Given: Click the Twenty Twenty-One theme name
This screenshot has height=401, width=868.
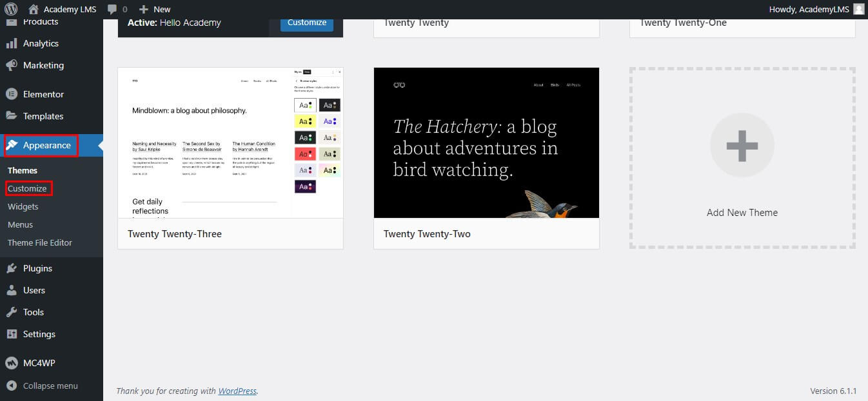Looking at the screenshot, I should (x=683, y=23).
